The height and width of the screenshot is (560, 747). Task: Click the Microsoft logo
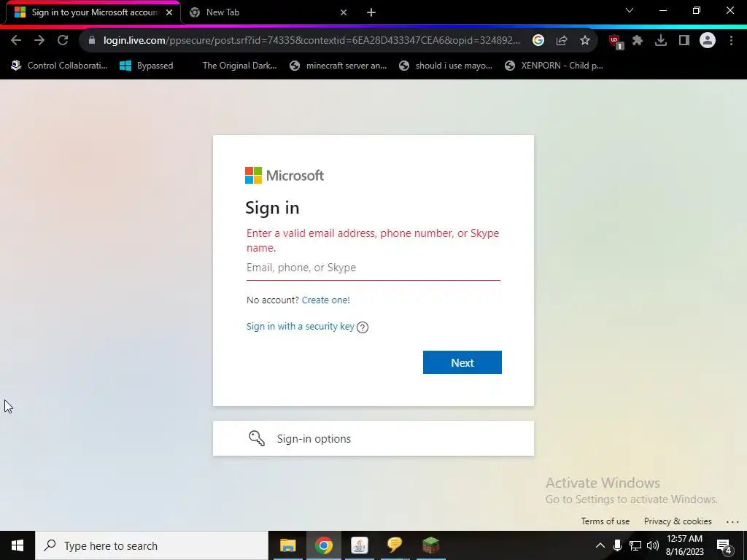[285, 175]
